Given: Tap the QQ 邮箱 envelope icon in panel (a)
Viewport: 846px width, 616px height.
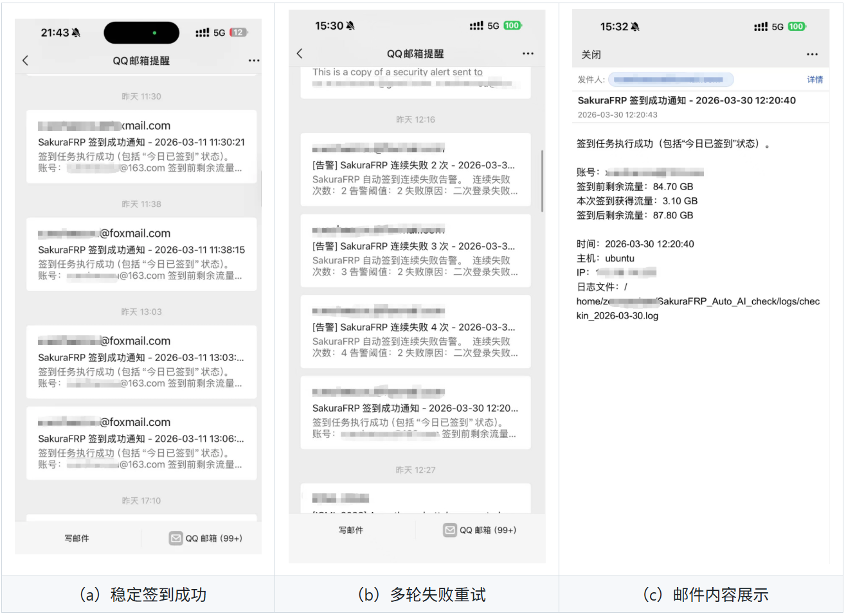Looking at the screenshot, I should click(175, 538).
